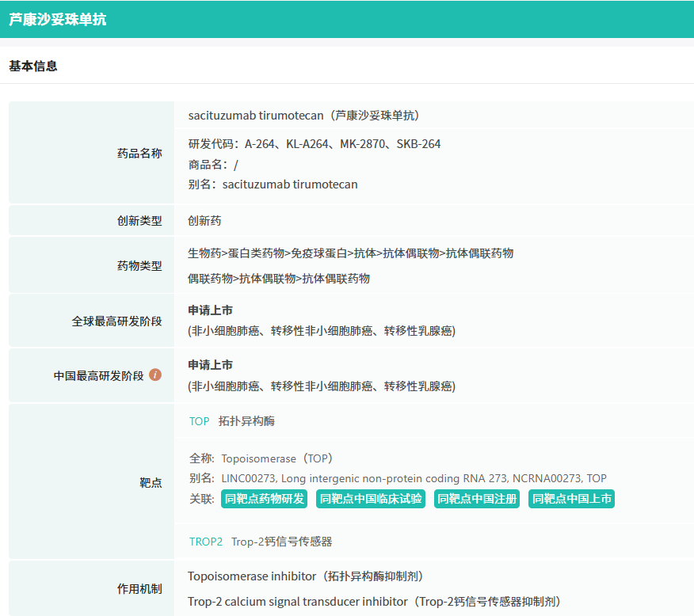The width and height of the screenshot is (694, 616).
Task: Select the 基本信息 section heading
Action: (33, 66)
